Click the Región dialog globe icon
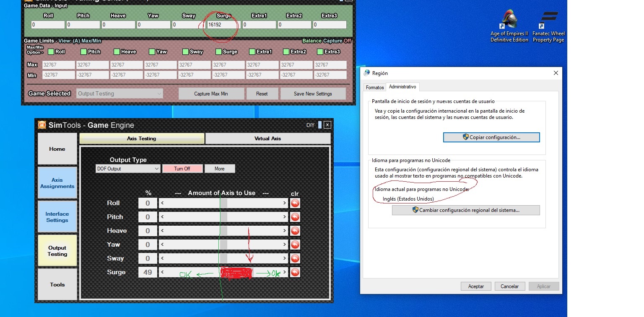 click(x=367, y=73)
